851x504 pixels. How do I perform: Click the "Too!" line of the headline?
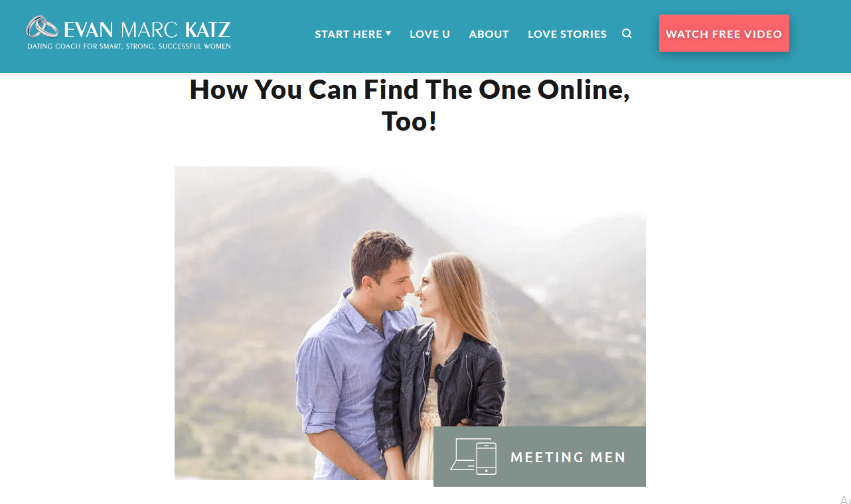point(409,121)
